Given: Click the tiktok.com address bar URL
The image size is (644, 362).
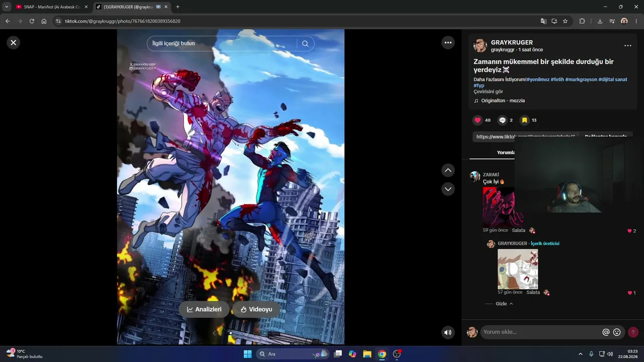Looking at the screenshot, I should tap(123, 21).
